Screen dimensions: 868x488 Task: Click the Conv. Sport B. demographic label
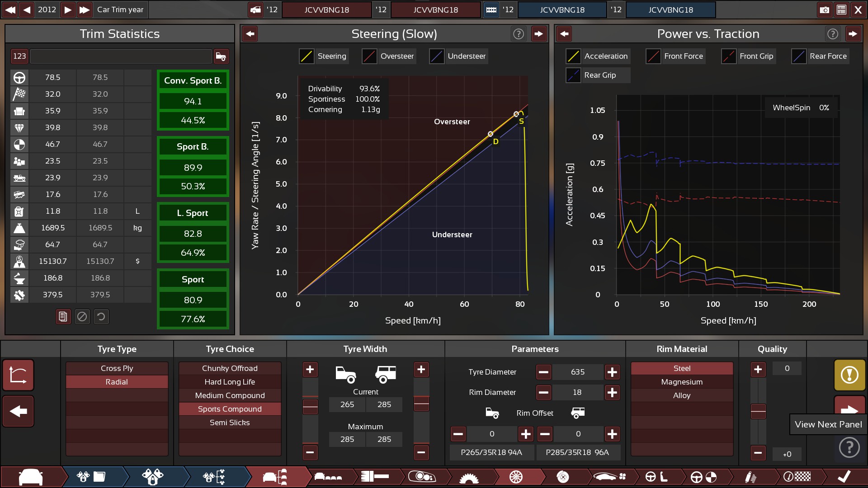point(193,81)
